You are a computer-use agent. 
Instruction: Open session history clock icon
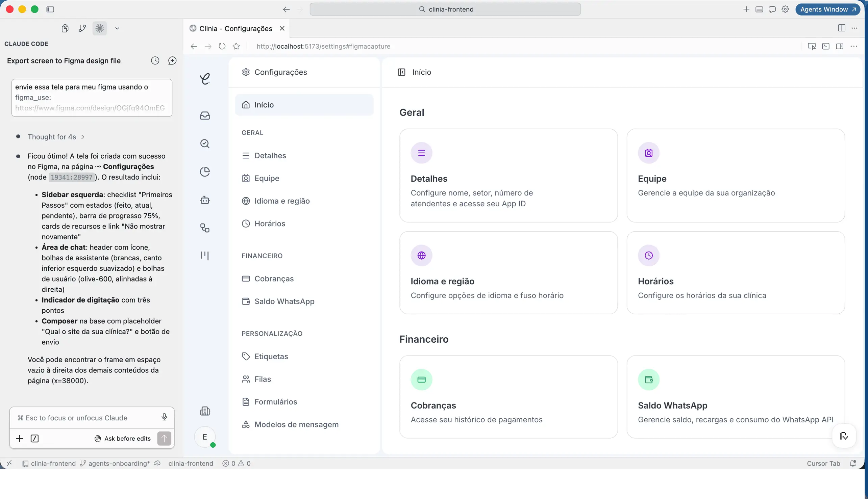point(155,61)
